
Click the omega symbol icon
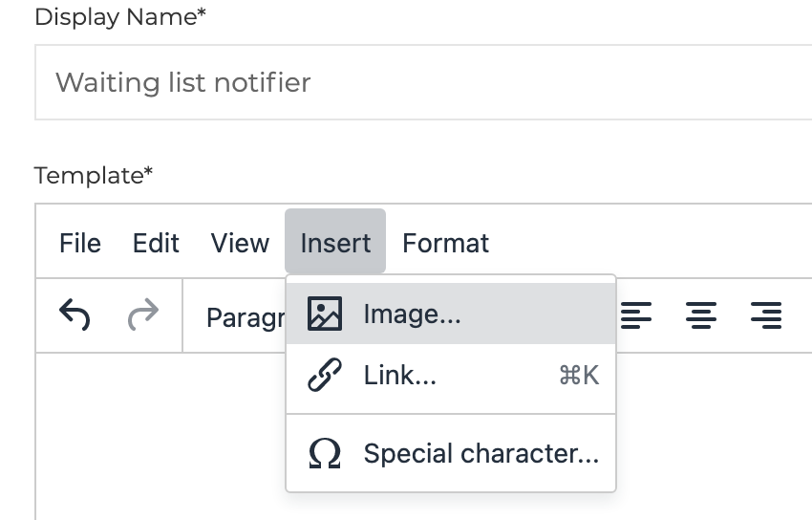pyautogui.click(x=325, y=453)
